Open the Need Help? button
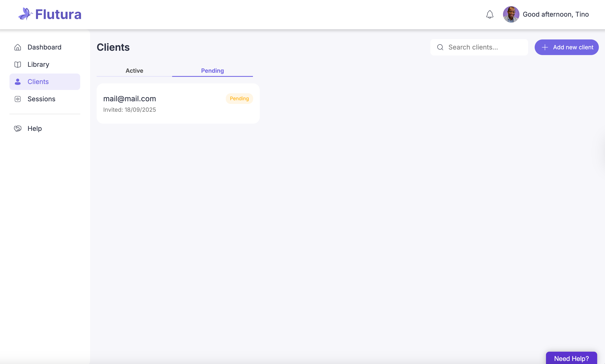The height and width of the screenshot is (364, 605). [x=571, y=358]
